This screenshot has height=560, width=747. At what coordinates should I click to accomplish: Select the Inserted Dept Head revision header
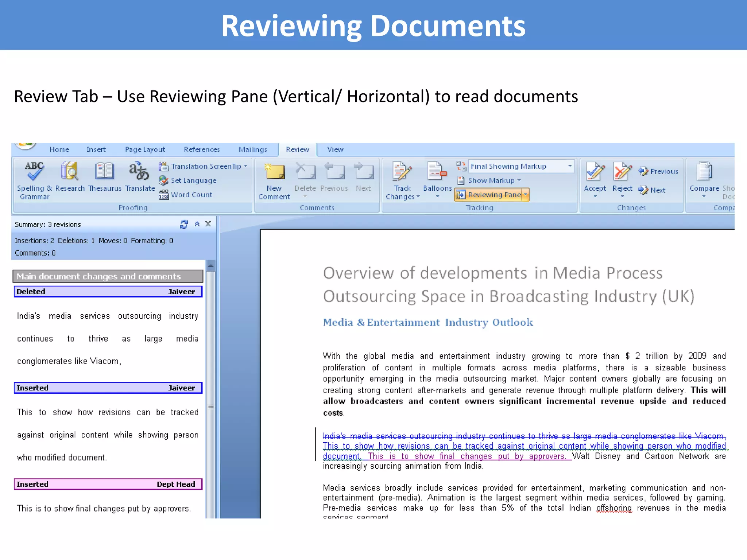click(108, 484)
